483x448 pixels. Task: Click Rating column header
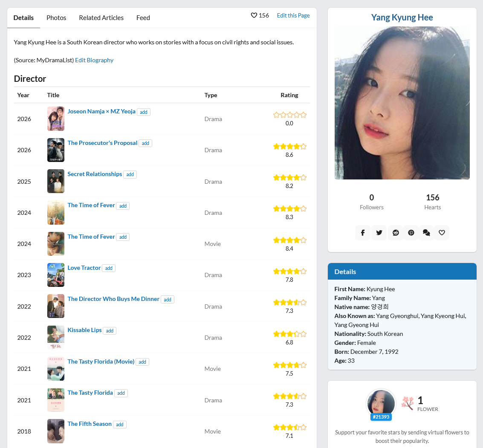[289, 95]
